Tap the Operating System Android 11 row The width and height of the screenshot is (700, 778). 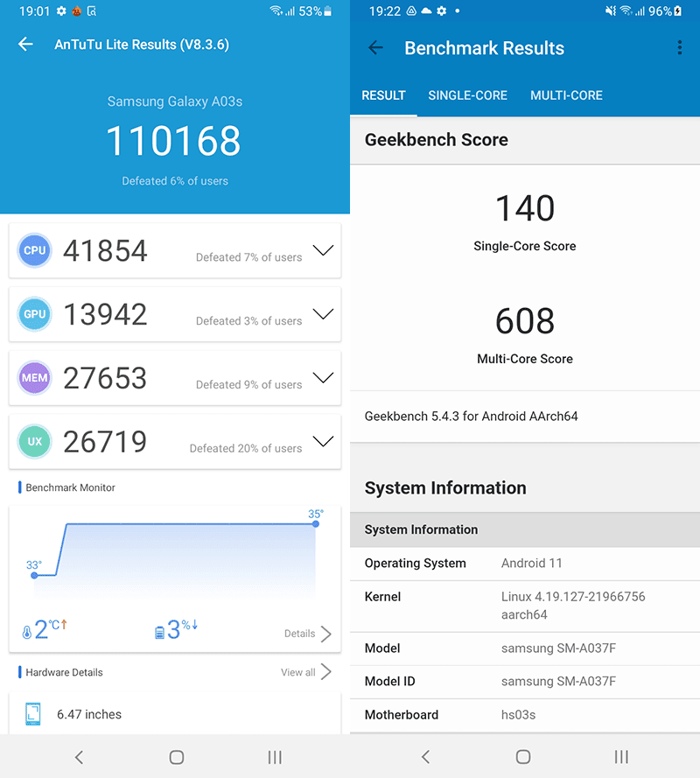(525, 564)
